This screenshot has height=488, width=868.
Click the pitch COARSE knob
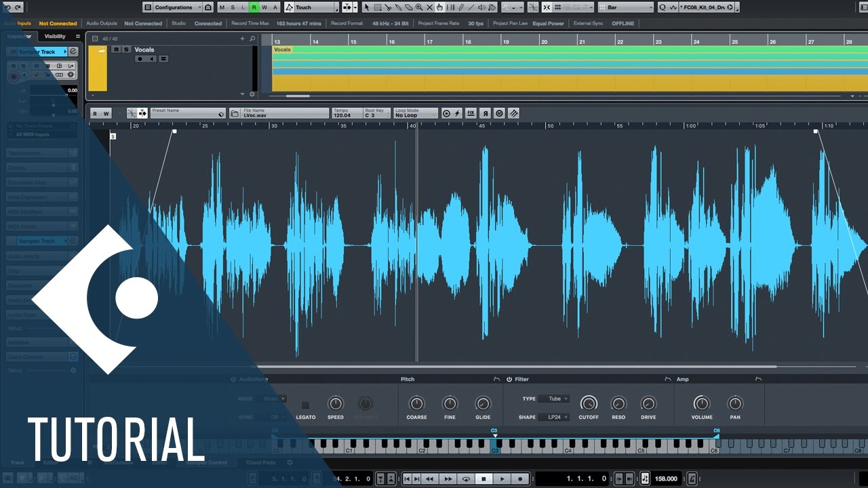pyautogui.click(x=416, y=404)
